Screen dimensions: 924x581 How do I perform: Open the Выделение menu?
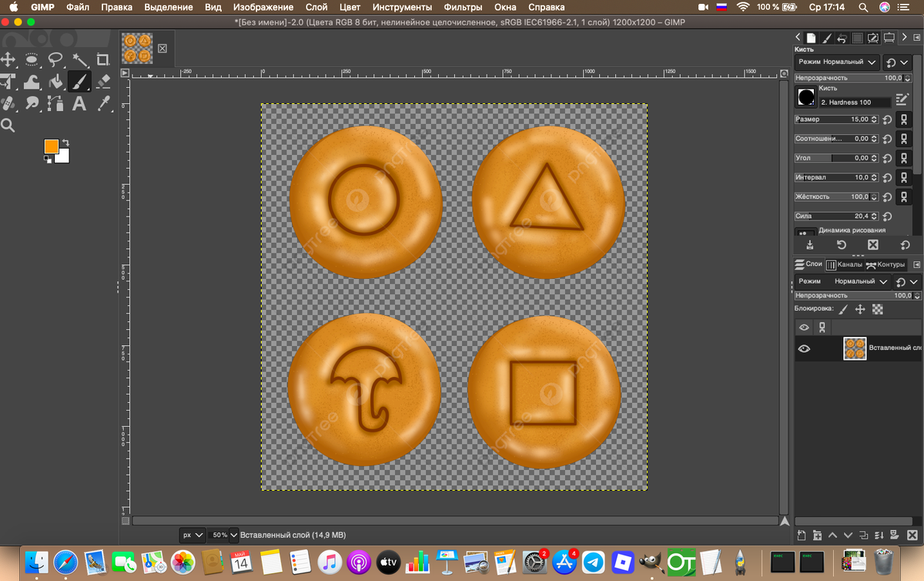(169, 7)
